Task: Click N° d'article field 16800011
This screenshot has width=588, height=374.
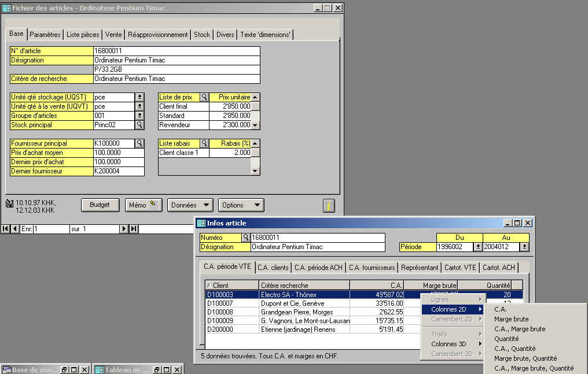Action: 177,51
